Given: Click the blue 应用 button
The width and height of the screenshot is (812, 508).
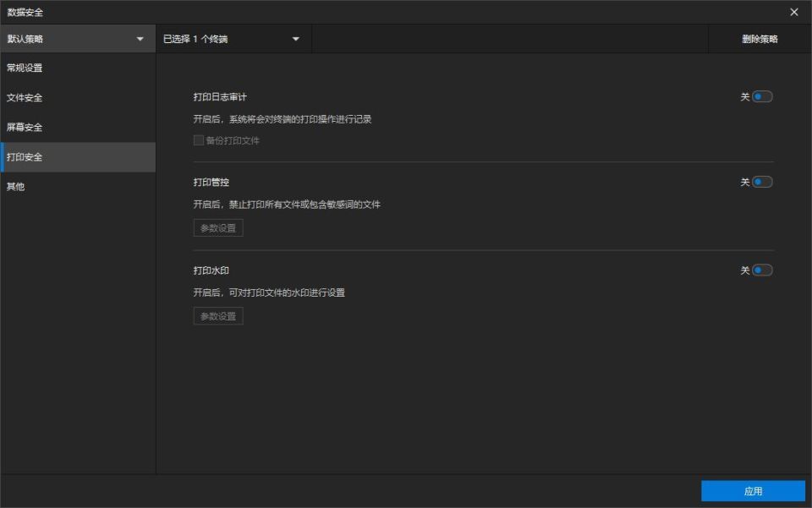Looking at the screenshot, I should (x=753, y=491).
